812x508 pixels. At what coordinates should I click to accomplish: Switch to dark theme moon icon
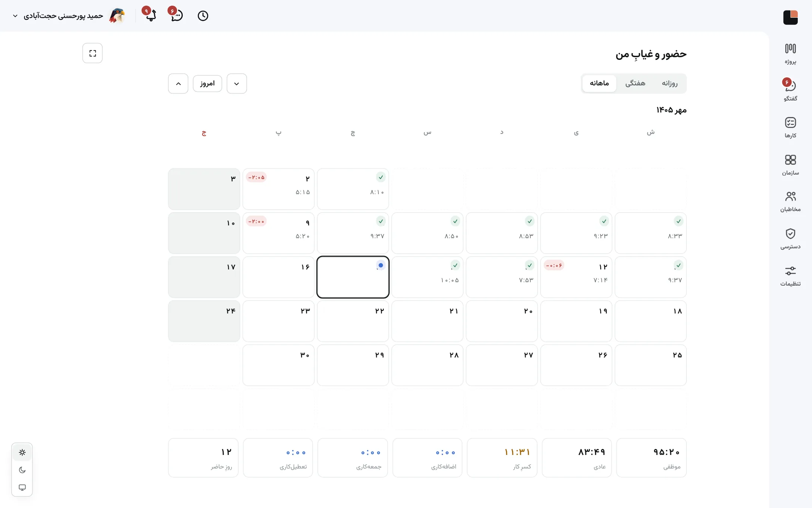[x=22, y=470]
